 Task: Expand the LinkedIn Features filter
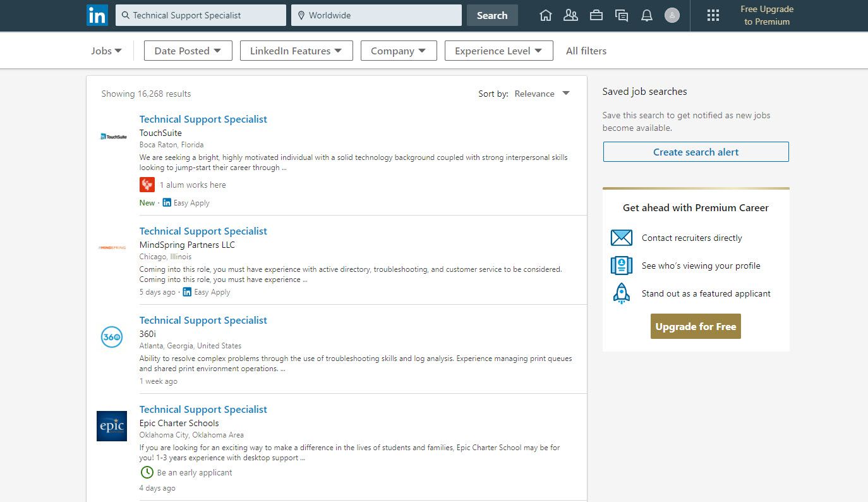[296, 51]
